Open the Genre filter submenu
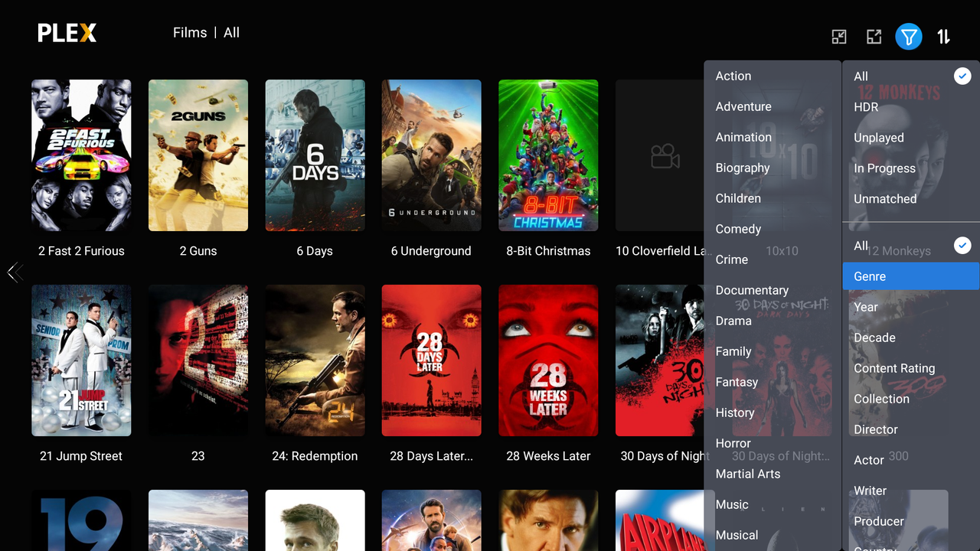This screenshot has height=551, width=980. click(911, 276)
